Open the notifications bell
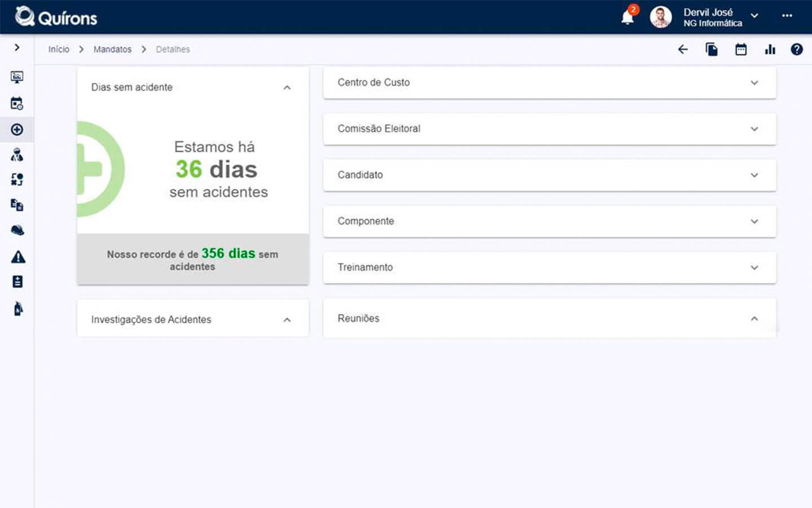Image resolution: width=812 pixels, height=508 pixels. pos(628,17)
